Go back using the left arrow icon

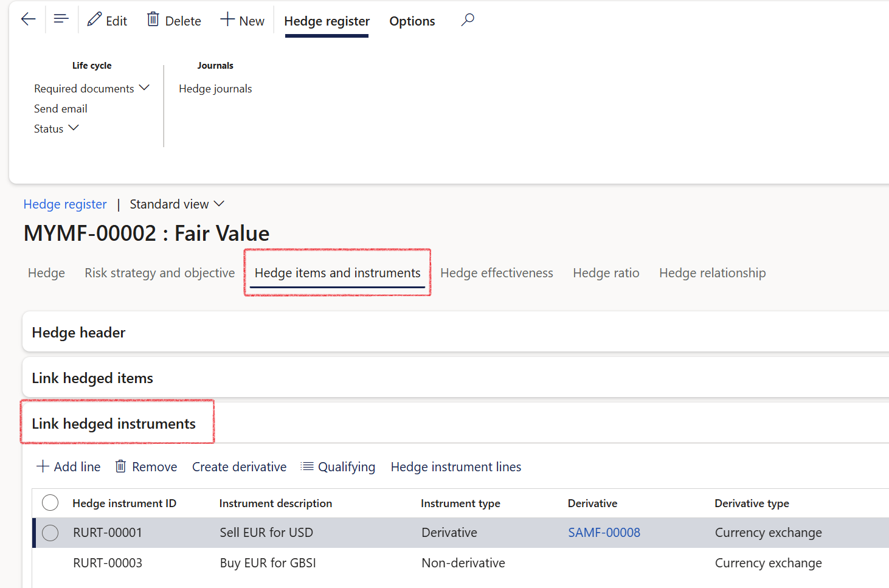coord(28,19)
